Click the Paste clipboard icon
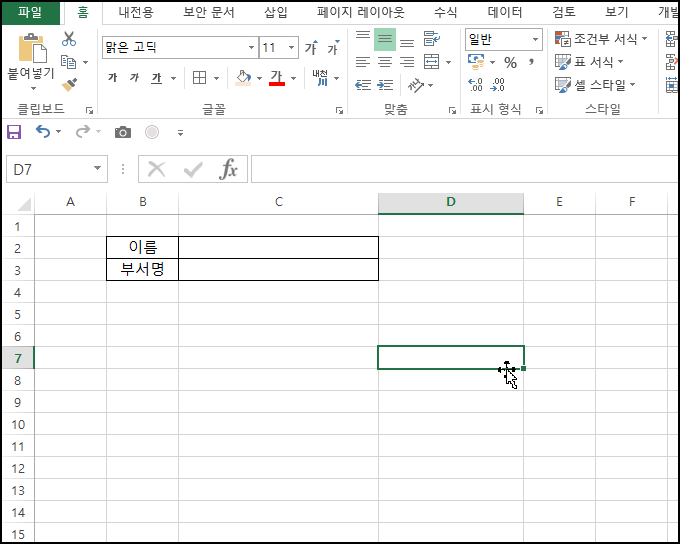This screenshot has width=680, height=544. (x=32, y=48)
